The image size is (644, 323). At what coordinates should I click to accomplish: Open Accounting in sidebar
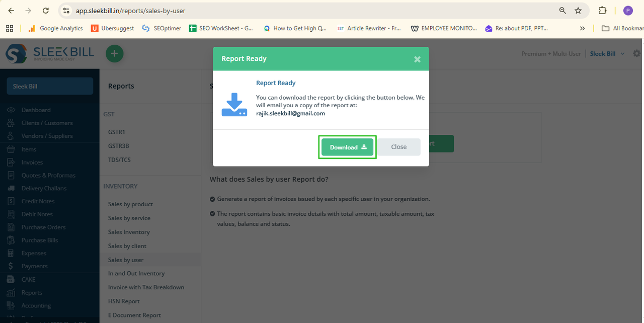[x=36, y=305]
